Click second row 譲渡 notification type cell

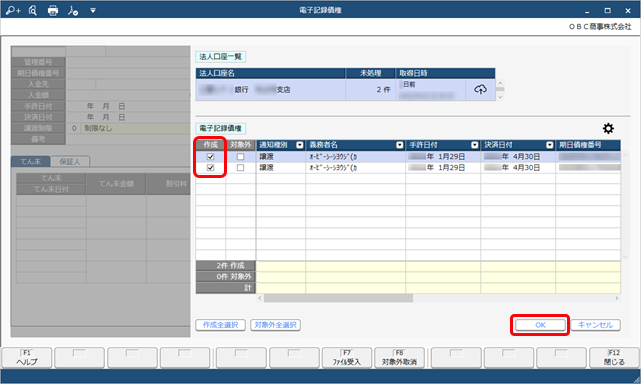pos(281,168)
